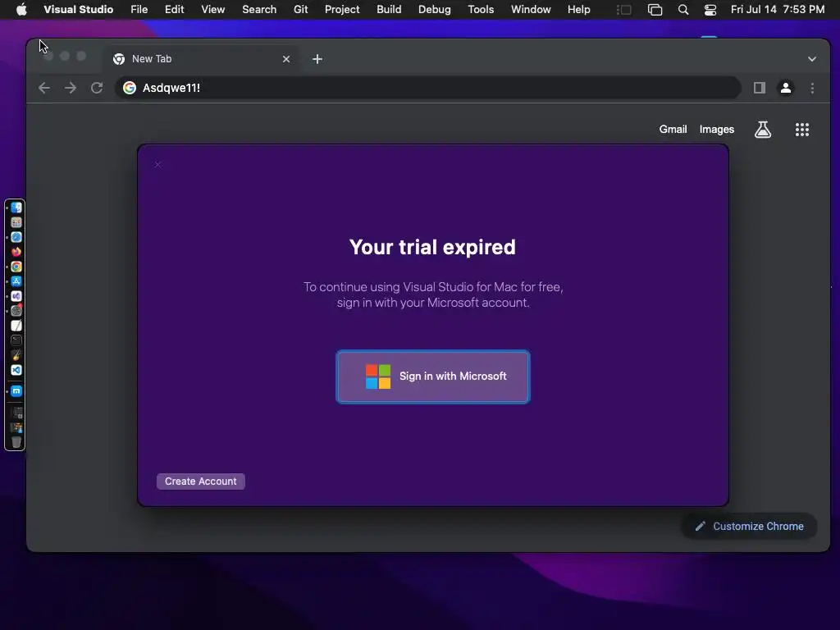Open Google Chrome from the dock
This screenshot has width=840, height=630.
[x=16, y=267]
